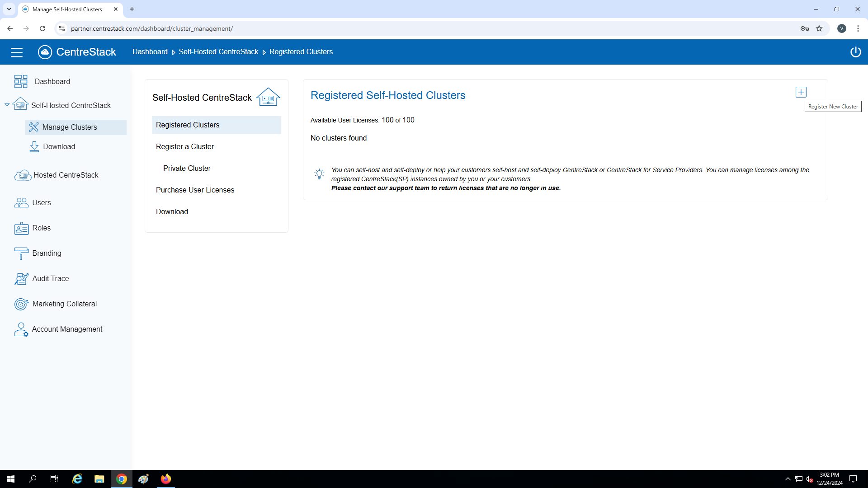Image resolution: width=868 pixels, height=488 pixels.
Task: Open the saved passwords key icon
Action: tap(805, 28)
